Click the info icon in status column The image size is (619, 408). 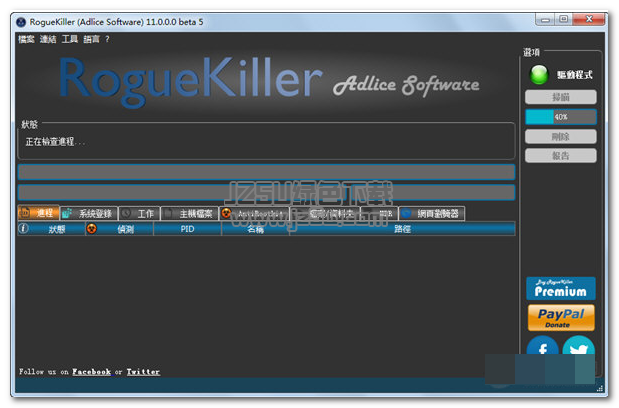click(x=24, y=228)
